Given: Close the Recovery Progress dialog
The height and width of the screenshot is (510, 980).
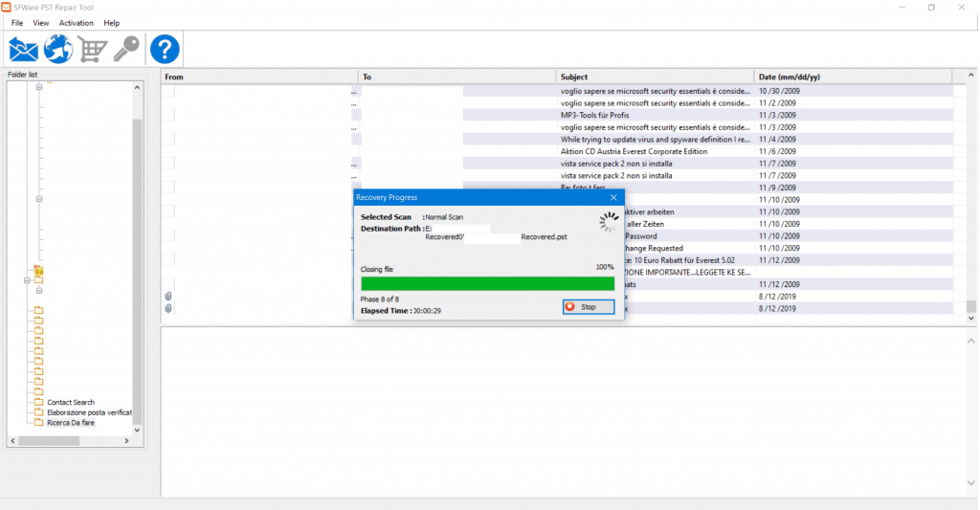Looking at the screenshot, I should tap(613, 197).
